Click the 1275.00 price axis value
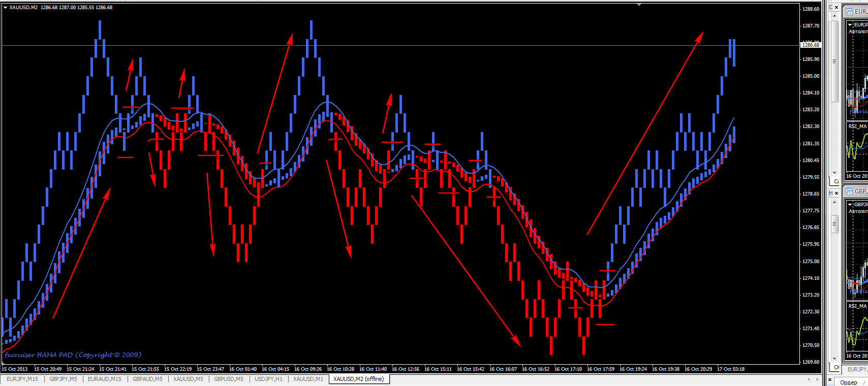868x386 pixels. pos(811,262)
